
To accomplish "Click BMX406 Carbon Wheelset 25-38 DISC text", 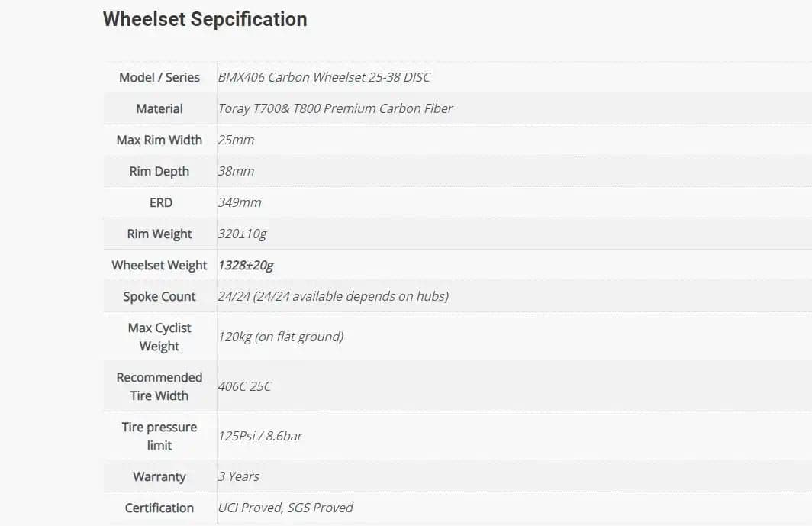I will pos(324,77).
